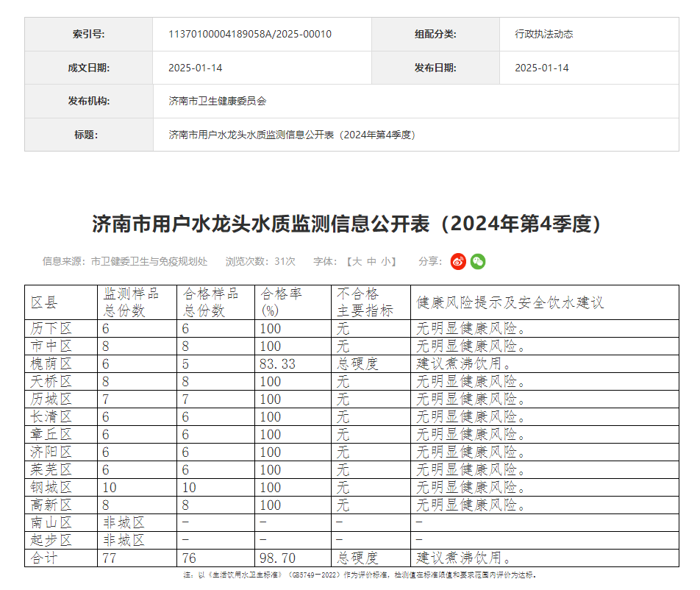Click the 起步区 district cell

click(x=51, y=540)
